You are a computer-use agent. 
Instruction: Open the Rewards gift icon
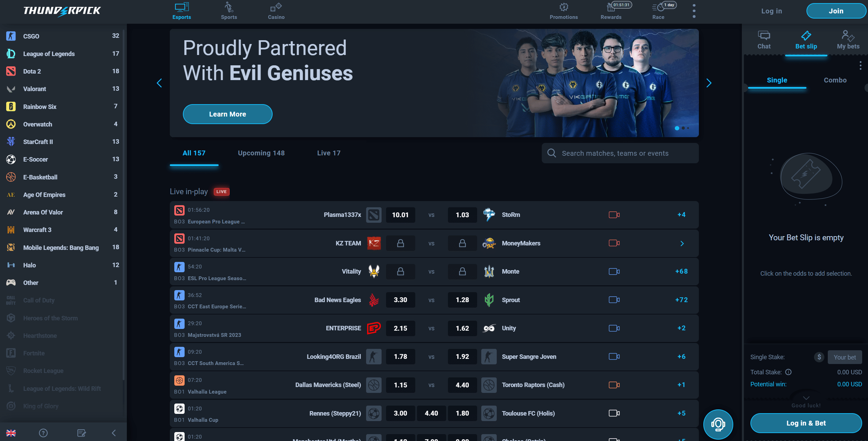(611, 7)
